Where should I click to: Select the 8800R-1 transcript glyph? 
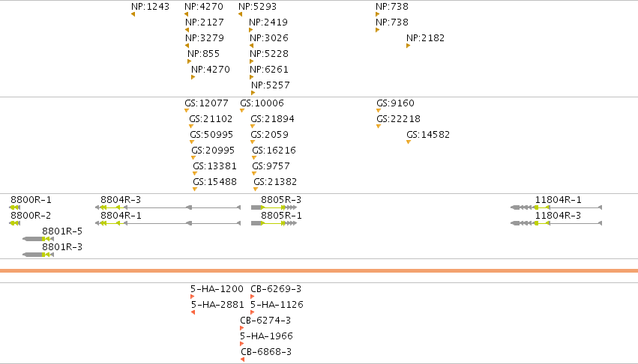click(15, 207)
